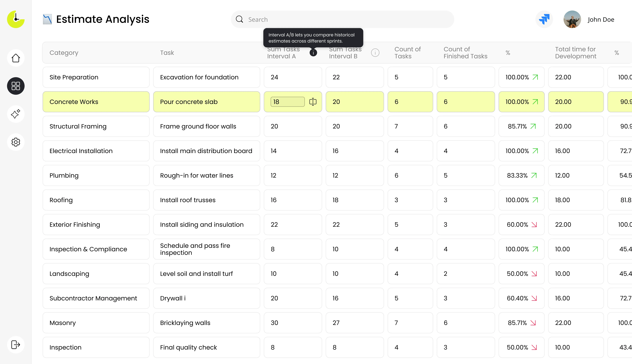This screenshot has width=632, height=364.
Task: Click the home icon in sidebar
Action: coord(16,58)
